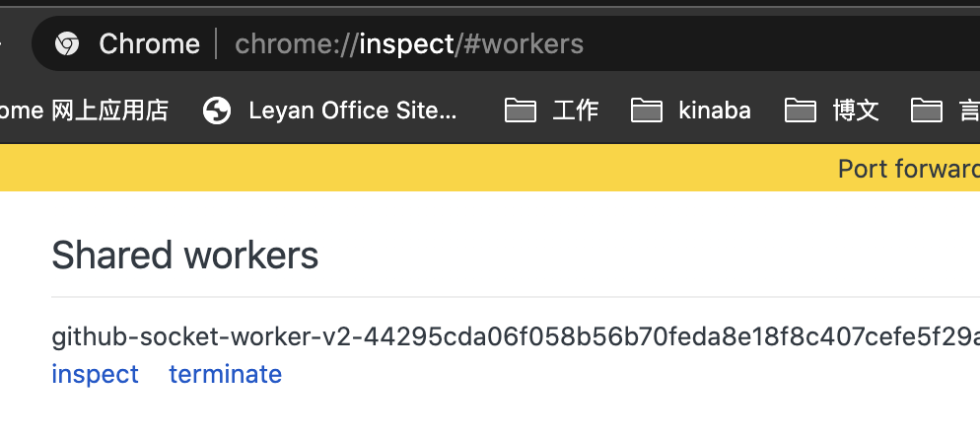Click the Chrome logo in address bar
Image resolution: width=980 pixels, height=442 pixels.
[67, 43]
